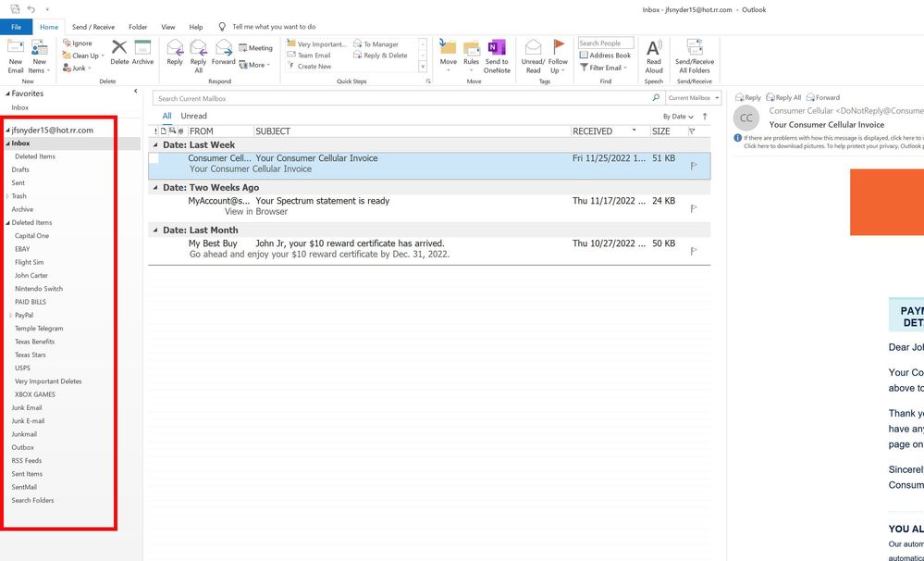The image size is (924, 561).
Task: Click the Reply & Delete quick step
Action: point(380,55)
